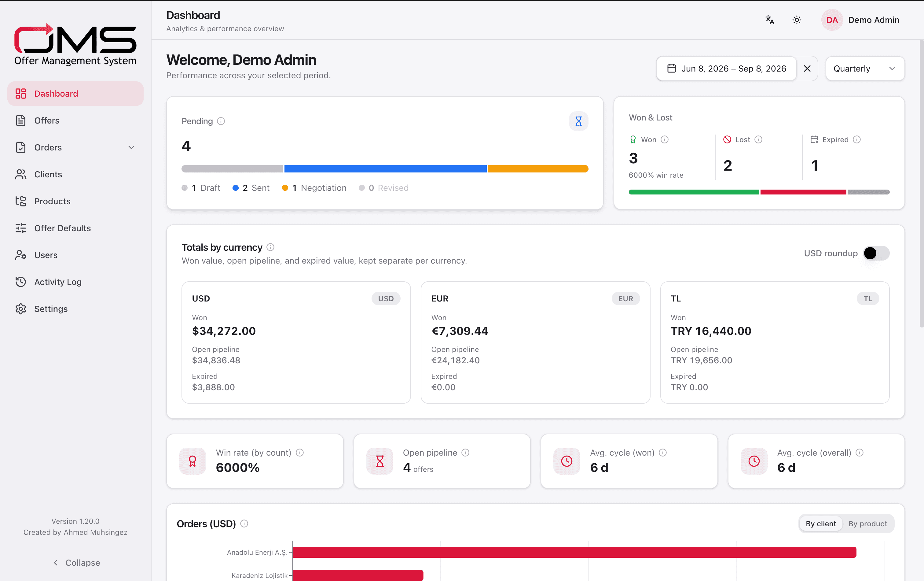Click the DA user avatar
The image size is (924, 581).
(832, 20)
